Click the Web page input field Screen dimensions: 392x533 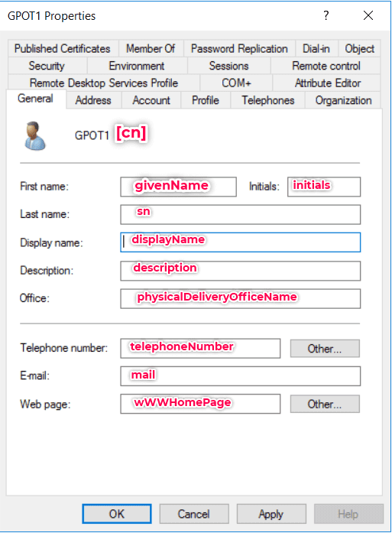coord(200,404)
